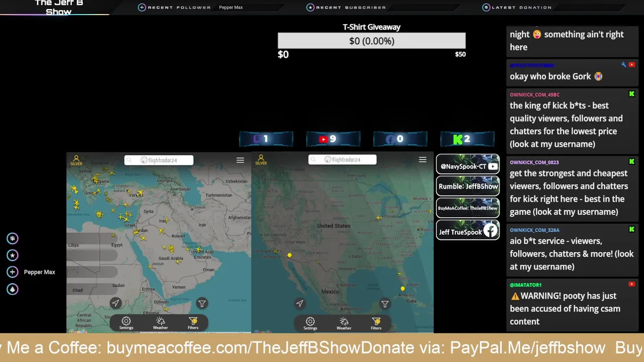Viewport: 644px width, 362px height.
Task: Open the @NavySpook-CT YouTube panel
Action: (468, 164)
